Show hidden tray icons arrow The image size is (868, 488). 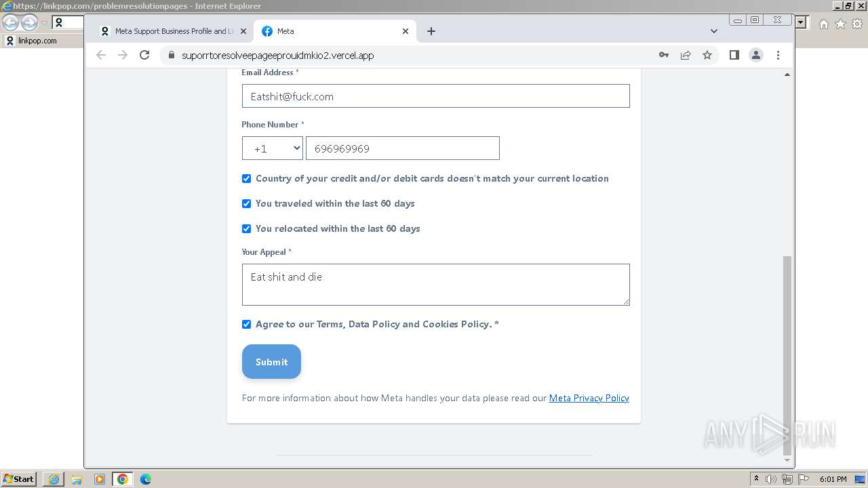coord(756,479)
